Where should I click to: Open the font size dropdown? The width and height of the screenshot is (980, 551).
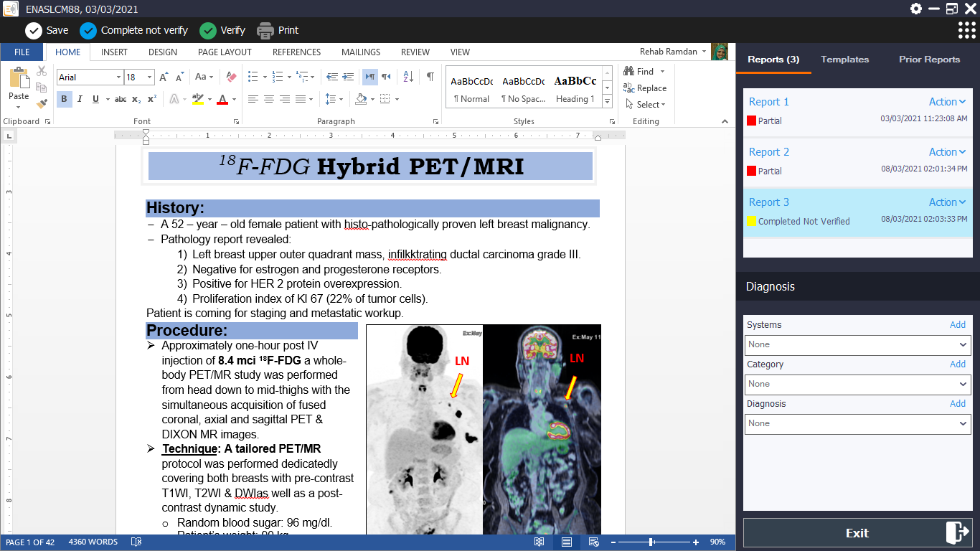(x=150, y=77)
